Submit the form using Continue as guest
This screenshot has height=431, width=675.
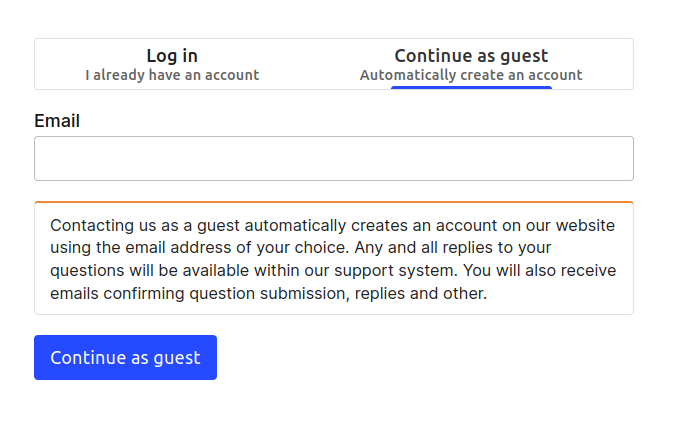click(125, 357)
